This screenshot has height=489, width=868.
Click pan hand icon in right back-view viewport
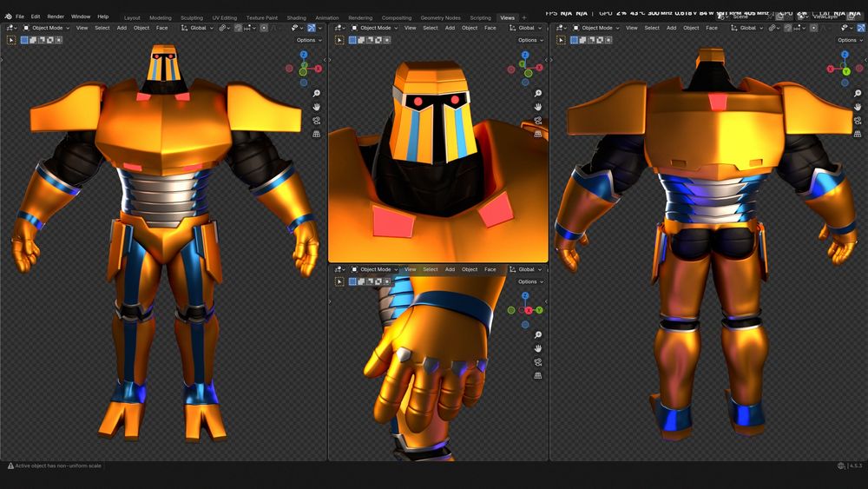(x=858, y=107)
